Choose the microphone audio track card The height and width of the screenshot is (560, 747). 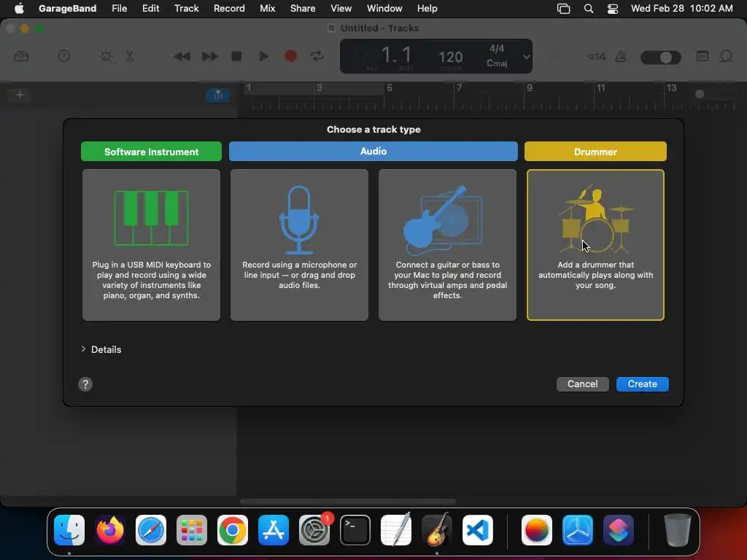[299, 245]
